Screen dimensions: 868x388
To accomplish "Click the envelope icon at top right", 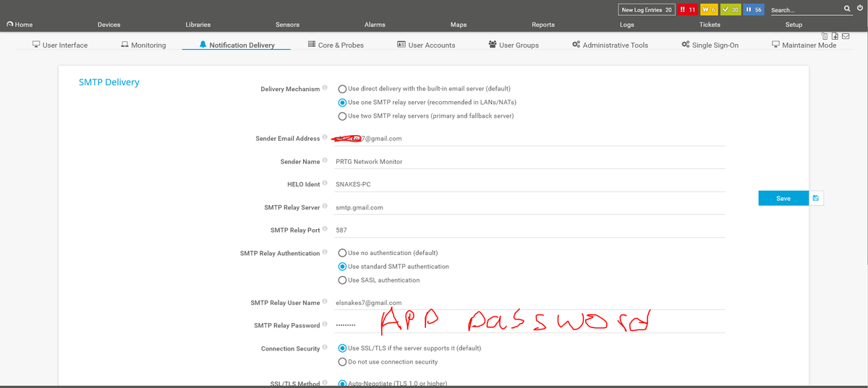I will [x=845, y=35].
